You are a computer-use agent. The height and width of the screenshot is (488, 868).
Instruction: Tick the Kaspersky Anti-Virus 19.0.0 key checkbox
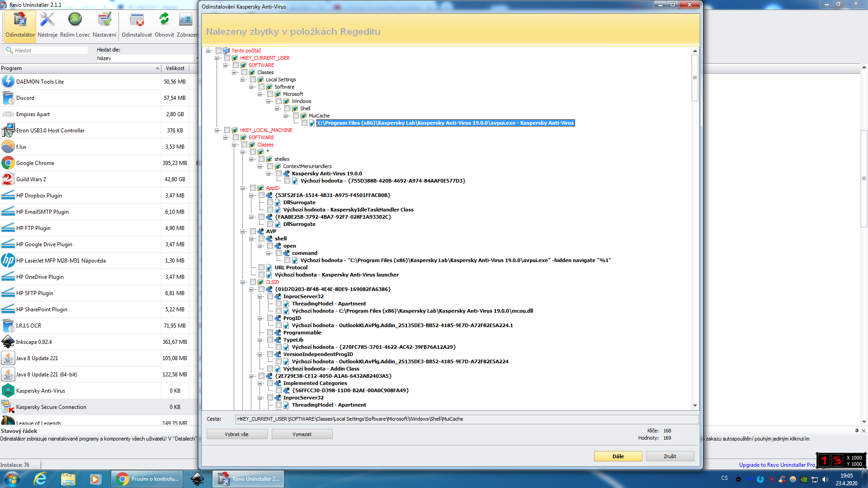click(279, 174)
